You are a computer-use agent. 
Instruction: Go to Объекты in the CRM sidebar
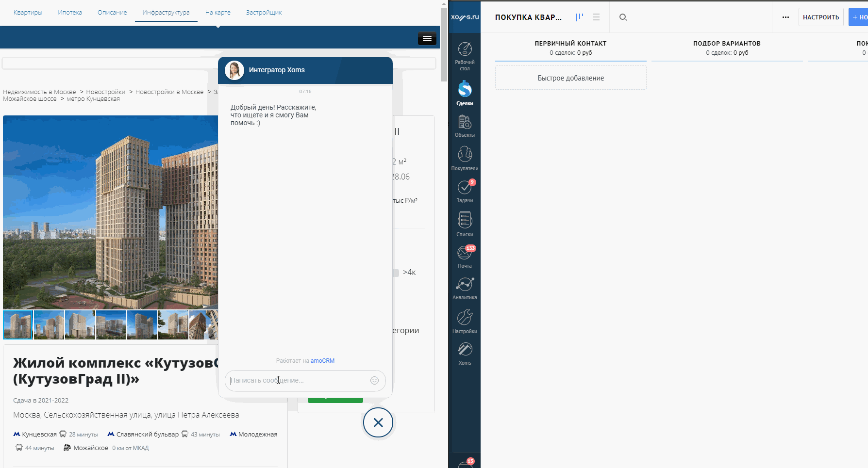[x=465, y=126]
